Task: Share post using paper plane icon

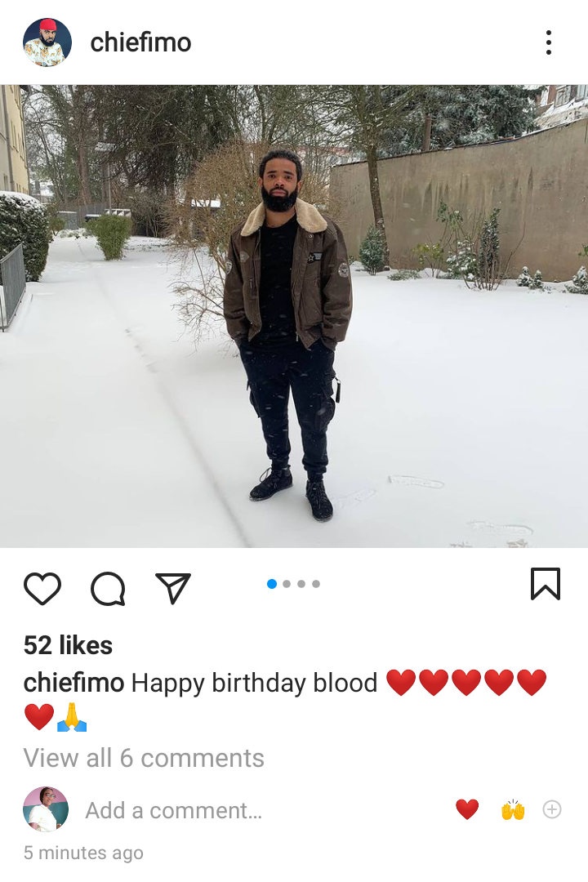Action: (x=173, y=588)
